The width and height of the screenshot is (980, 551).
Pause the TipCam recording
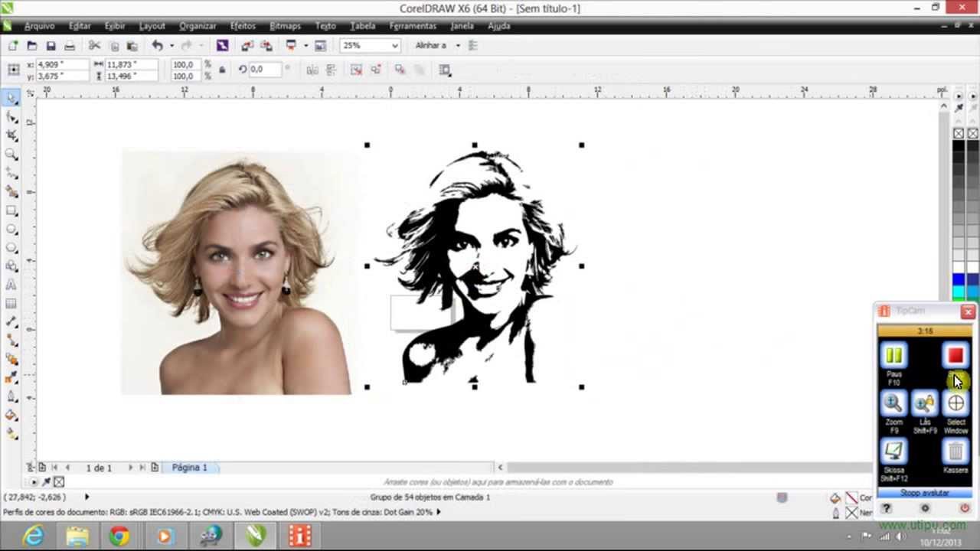(893, 356)
